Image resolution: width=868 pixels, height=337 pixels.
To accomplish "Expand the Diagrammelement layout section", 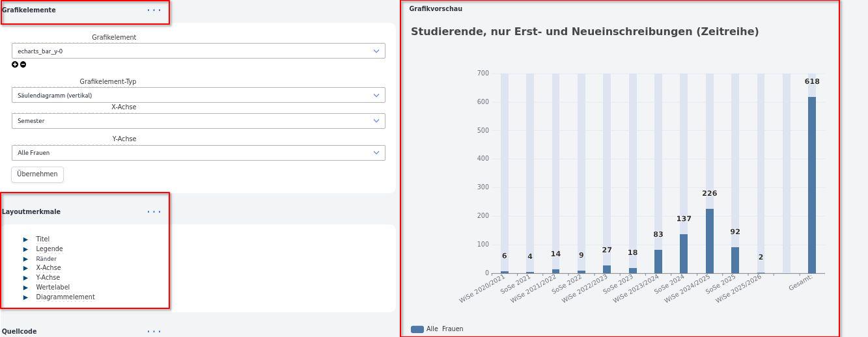I will [65, 297].
